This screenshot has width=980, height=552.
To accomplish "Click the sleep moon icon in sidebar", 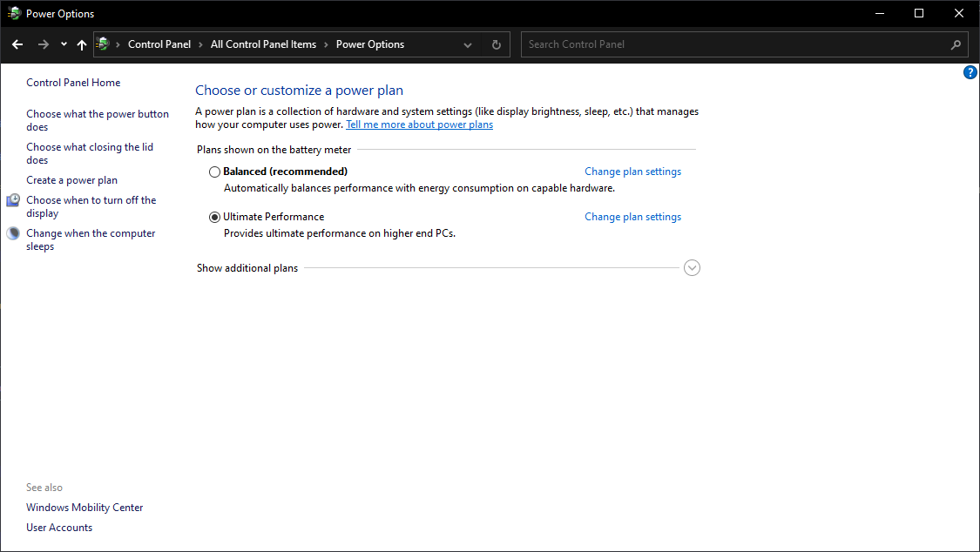I will 13,233.
